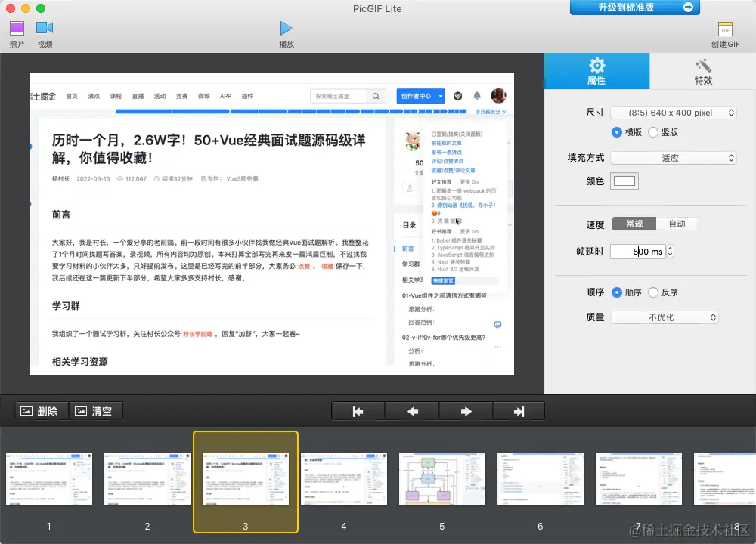This screenshot has width=756, height=544.
Task: Click the search magnifier icon in preview
Action: tap(376, 97)
